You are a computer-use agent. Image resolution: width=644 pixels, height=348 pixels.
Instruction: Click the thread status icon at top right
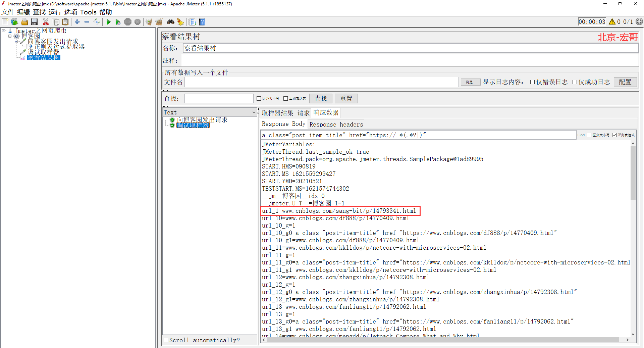(x=639, y=21)
